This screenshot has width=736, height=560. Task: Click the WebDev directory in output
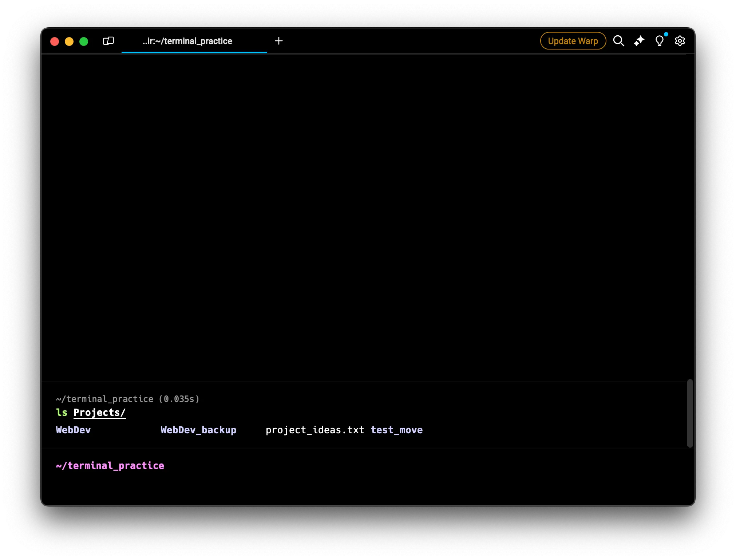click(x=73, y=430)
